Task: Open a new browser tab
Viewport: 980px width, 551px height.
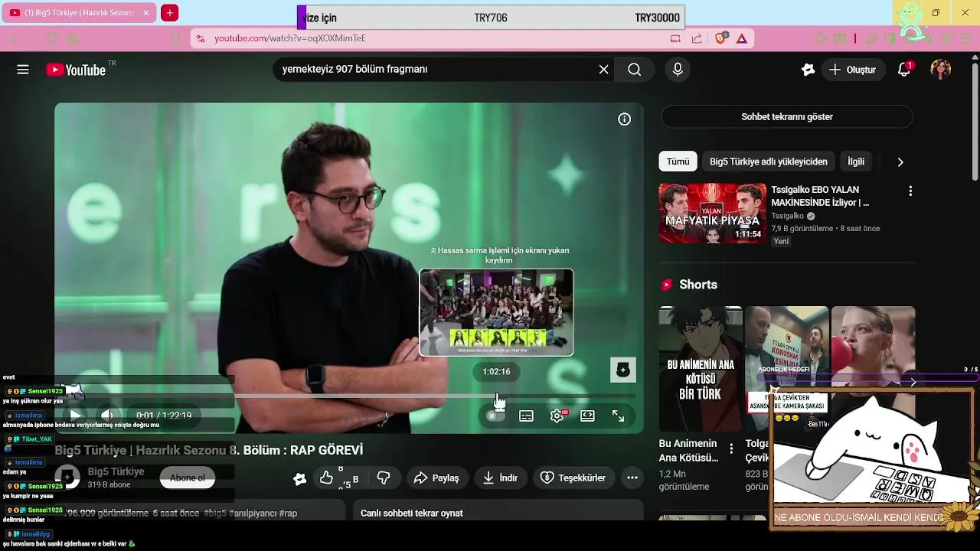Action: [170, 13]
